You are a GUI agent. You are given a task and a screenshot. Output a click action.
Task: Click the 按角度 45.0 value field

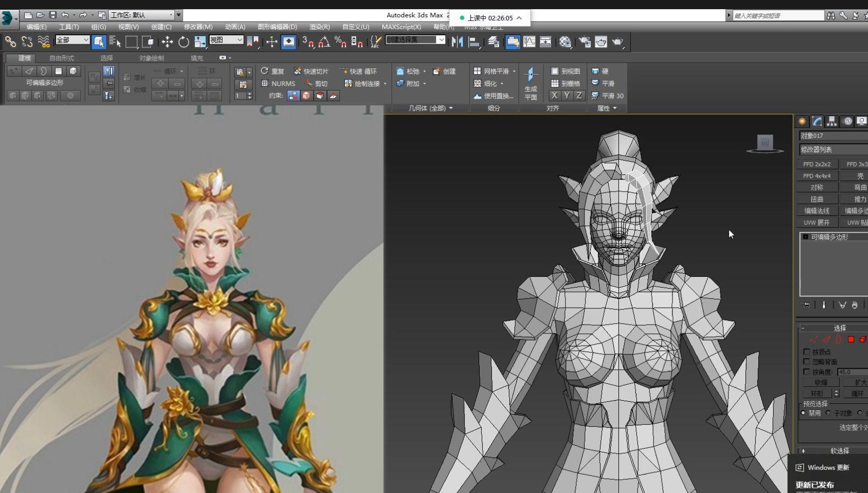click(852, 372)
